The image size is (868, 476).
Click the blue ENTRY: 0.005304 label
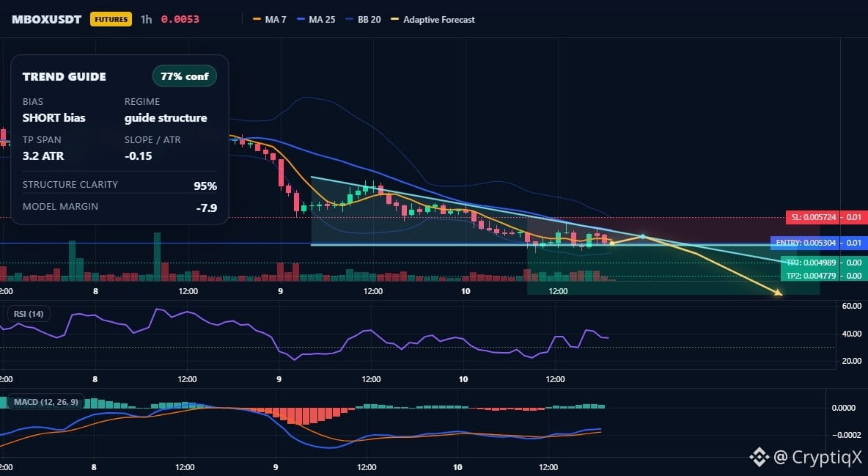[806, 243]
